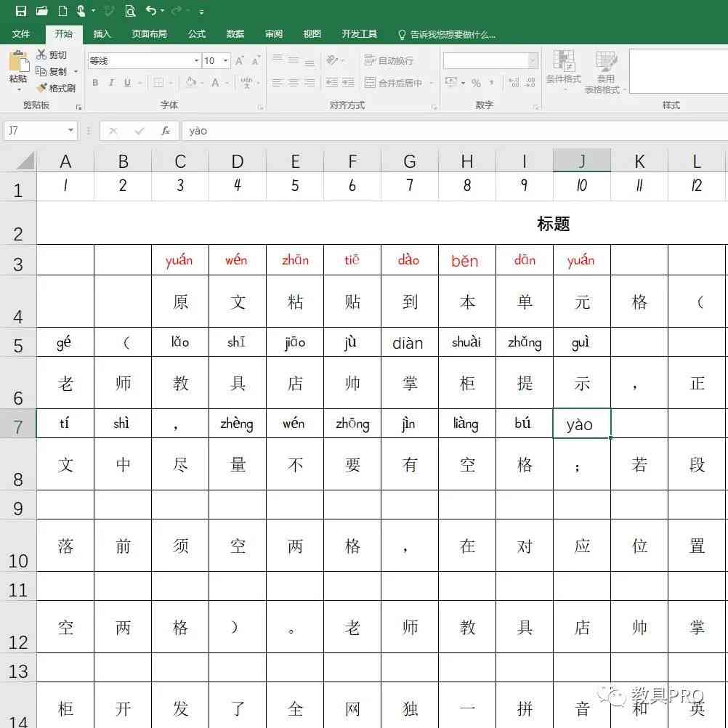Viewport: 728px width, 728px height.
Task: Switch to the 视图 (View) tab
Action: coord(312,34)
